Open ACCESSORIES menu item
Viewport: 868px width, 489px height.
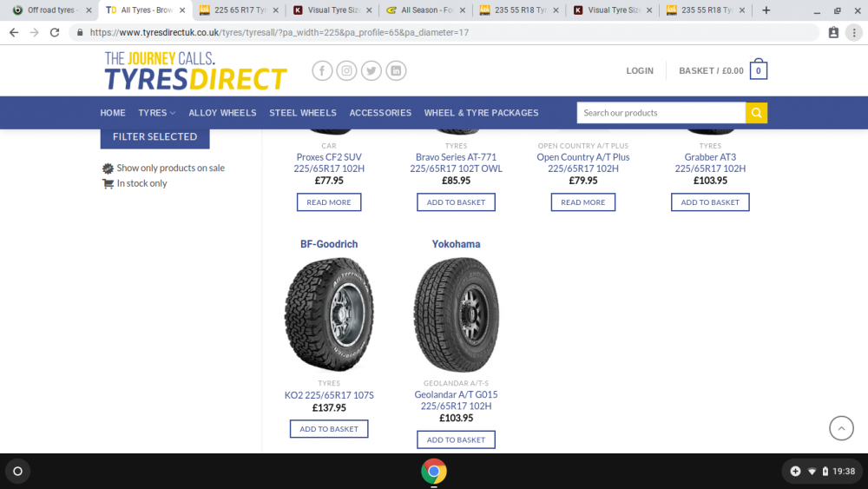380,113
